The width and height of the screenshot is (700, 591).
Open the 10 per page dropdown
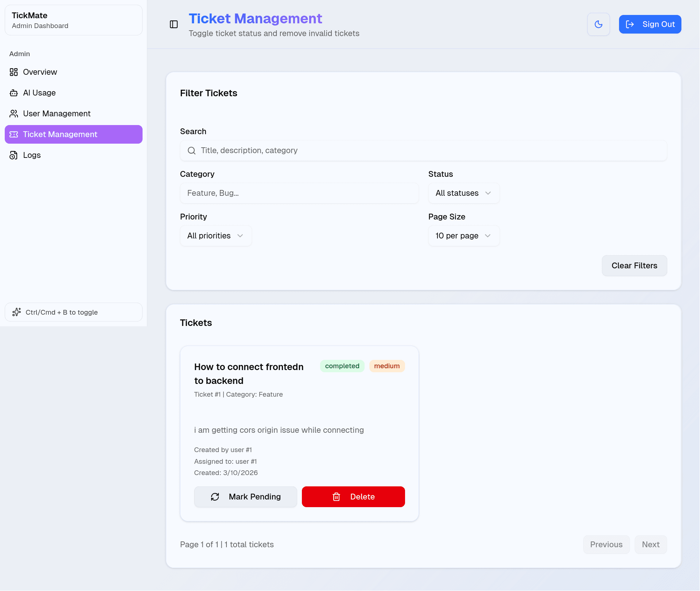pos(463,236)
